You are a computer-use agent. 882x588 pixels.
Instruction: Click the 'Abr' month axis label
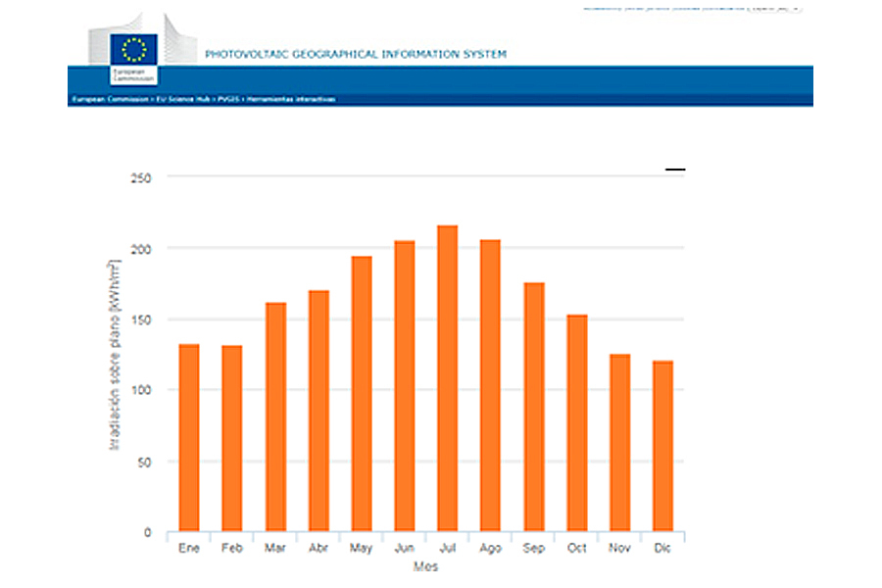click(318, 548)
